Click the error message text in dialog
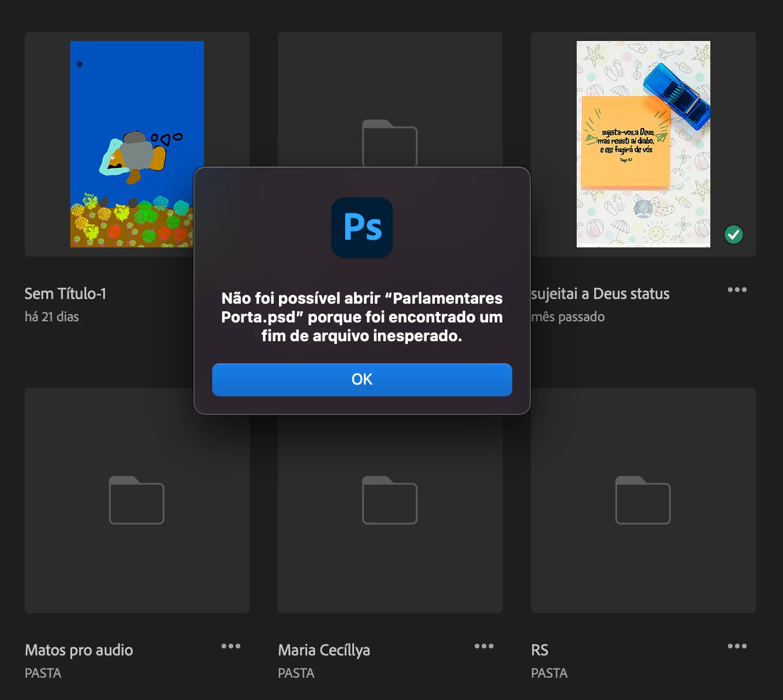The width and height of the screenshot is (783, 700). (362, 317)
